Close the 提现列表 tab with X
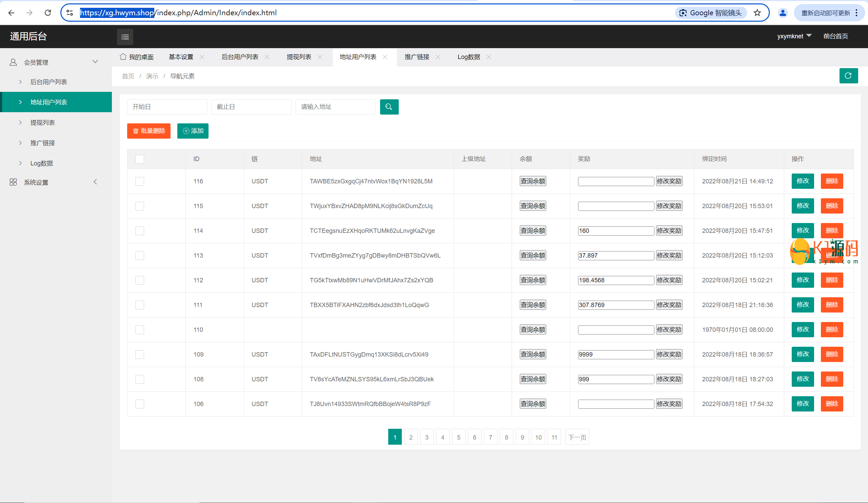The image size is (868, 503). pos(320,57)
